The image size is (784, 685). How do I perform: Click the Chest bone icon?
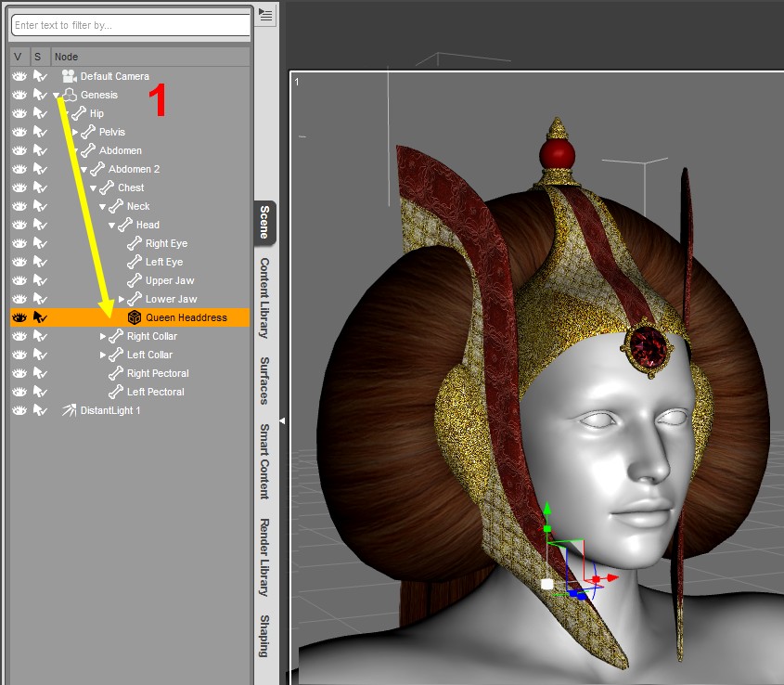click(107, 187)
